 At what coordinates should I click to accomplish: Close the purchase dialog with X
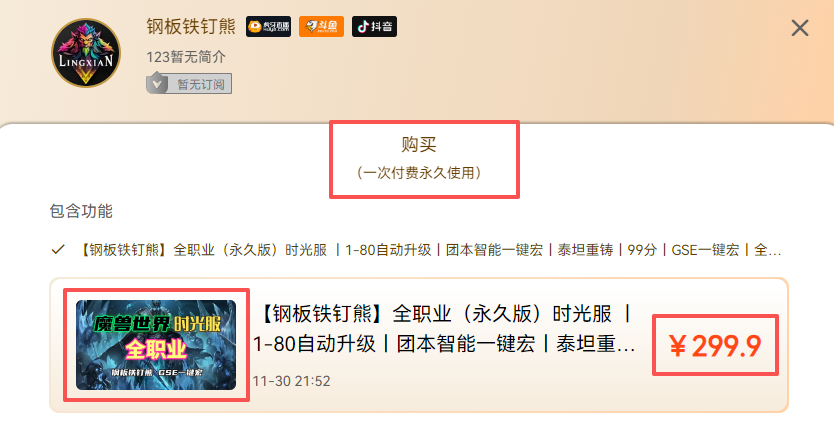coord(800,28)
